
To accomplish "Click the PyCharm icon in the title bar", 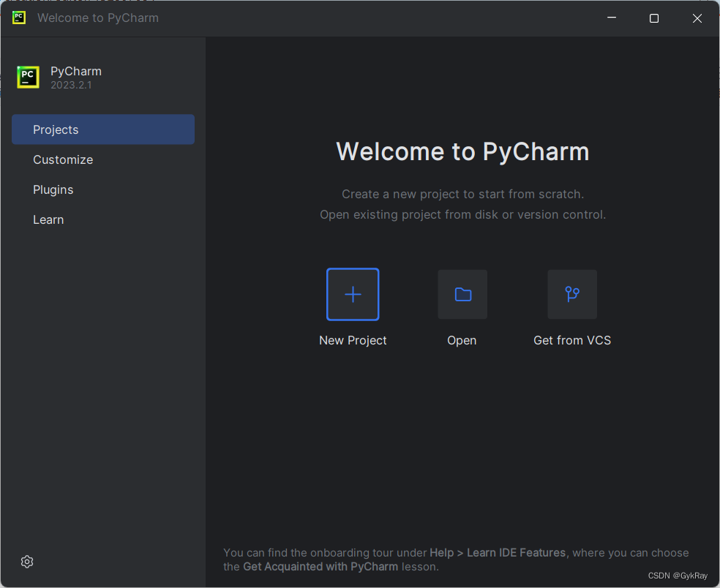I will 19,18.
